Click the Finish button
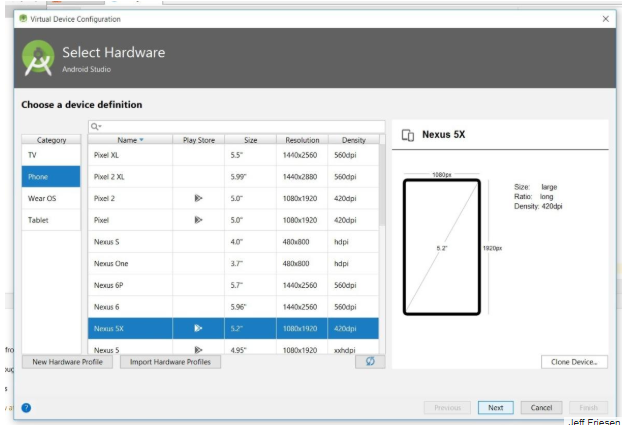 pyautogui.click(x=588, y=408)
